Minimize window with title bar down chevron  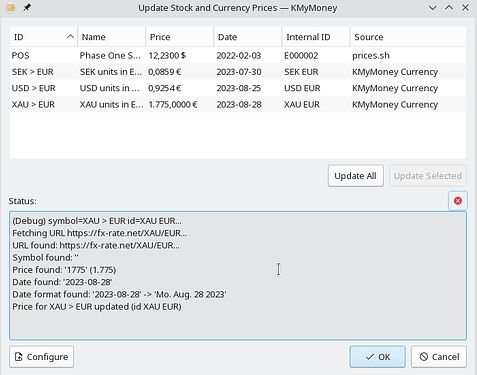click(433, 7)
